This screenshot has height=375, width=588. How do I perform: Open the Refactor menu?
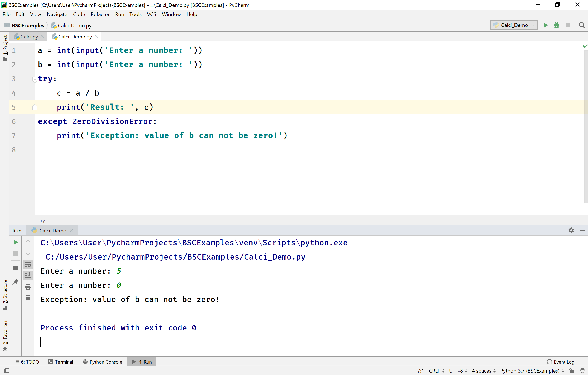click(x=100, y=14)
